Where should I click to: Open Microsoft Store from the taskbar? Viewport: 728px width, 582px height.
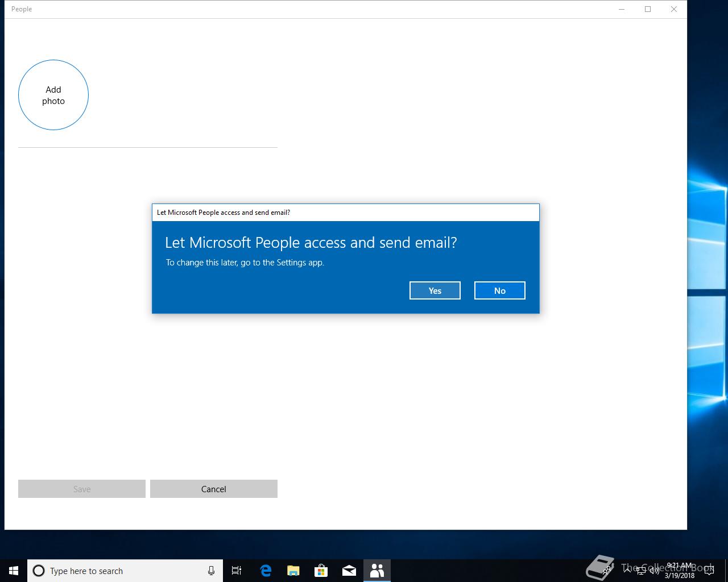tap(321, 571)
